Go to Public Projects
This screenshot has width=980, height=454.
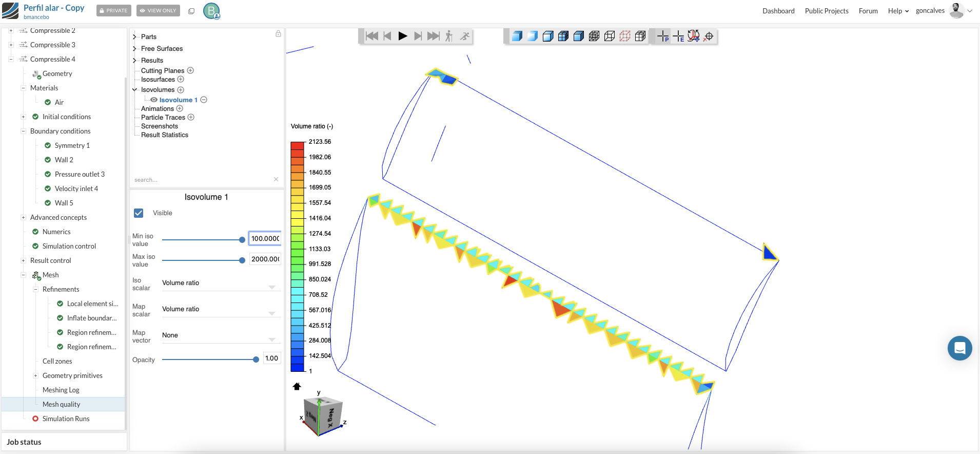pos(826,11)
